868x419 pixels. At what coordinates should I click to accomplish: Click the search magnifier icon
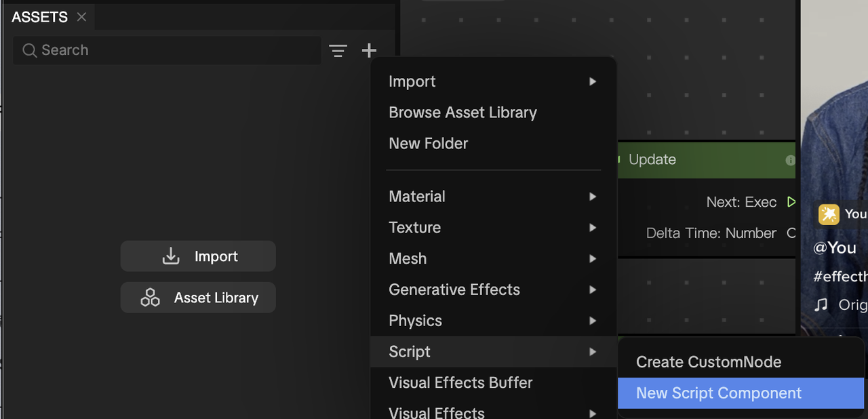tap(29, 50)
